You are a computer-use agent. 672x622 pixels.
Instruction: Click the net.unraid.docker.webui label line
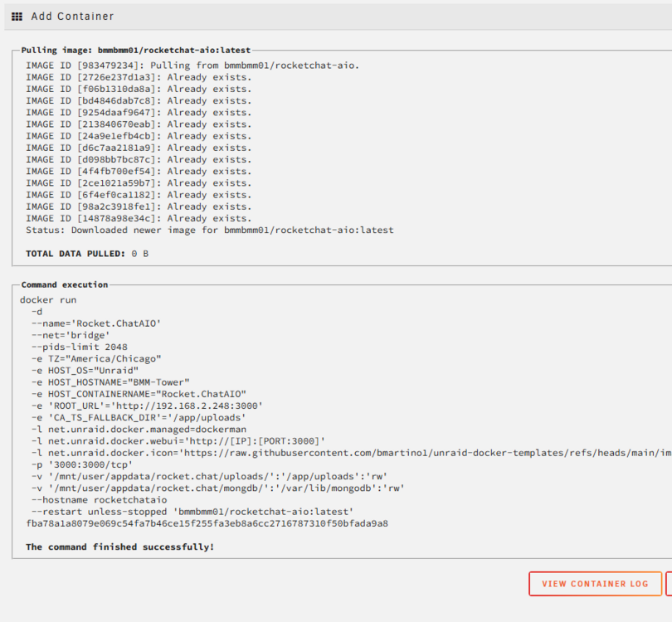pos(178,441)
